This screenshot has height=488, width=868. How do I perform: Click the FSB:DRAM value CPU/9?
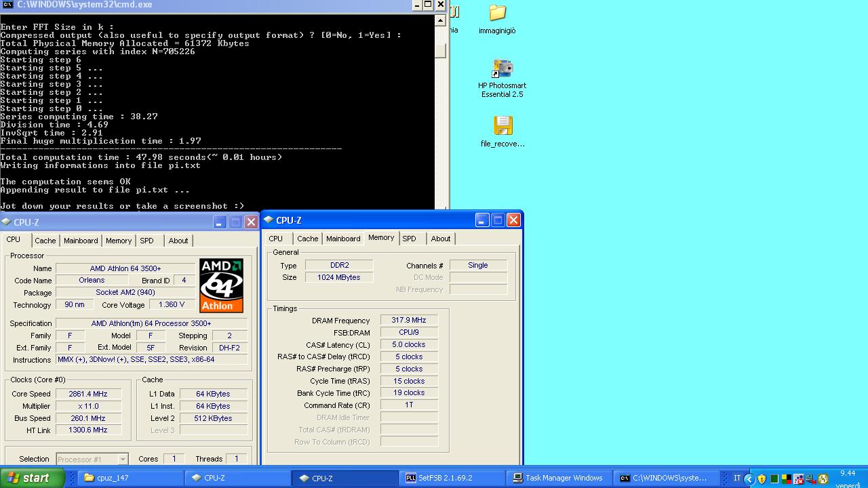click(x=409, y=332)
